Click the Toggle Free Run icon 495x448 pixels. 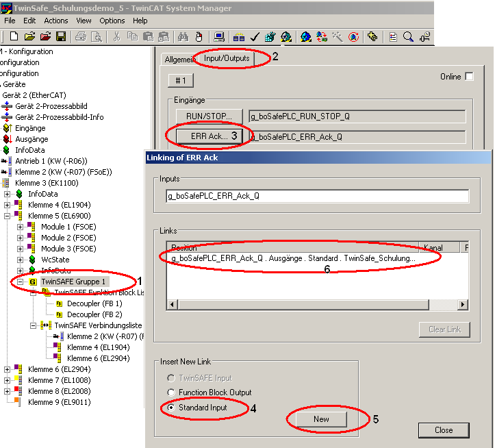coord(353,37)
